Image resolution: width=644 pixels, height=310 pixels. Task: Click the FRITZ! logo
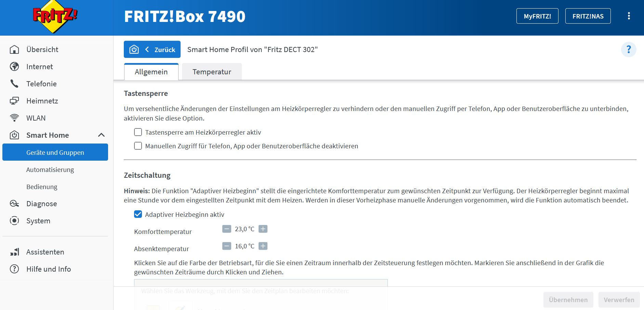point(55,17)
